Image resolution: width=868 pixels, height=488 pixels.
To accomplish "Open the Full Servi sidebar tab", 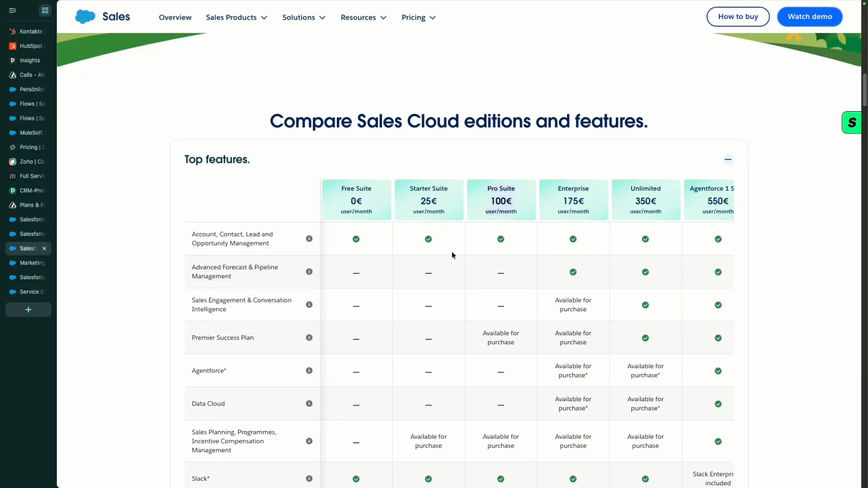I will 28,176.
